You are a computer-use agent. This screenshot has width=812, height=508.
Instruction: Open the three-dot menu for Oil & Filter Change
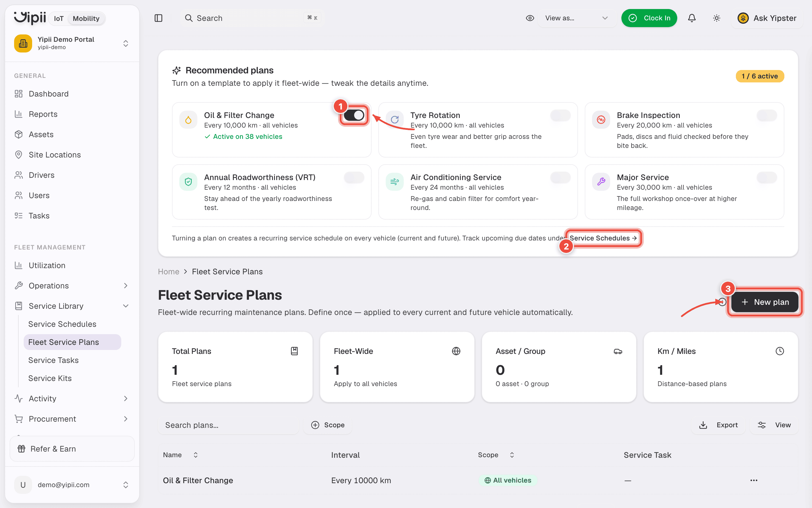[x=754, y=480]
